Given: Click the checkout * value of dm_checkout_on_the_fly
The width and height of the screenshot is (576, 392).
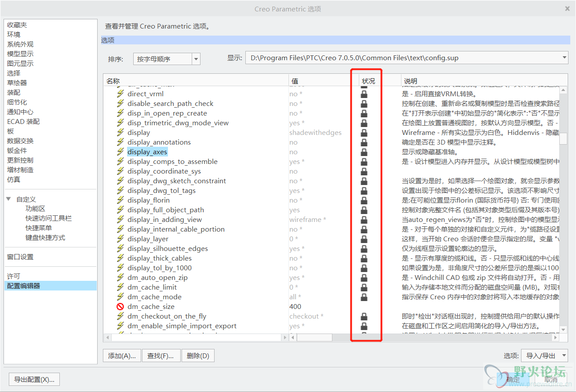Looking at the screenshot, I should [x=306, y=316].
